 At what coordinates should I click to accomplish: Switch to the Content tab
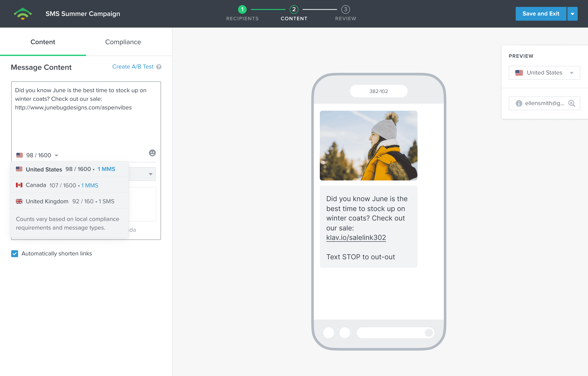[x=43, y=42]
